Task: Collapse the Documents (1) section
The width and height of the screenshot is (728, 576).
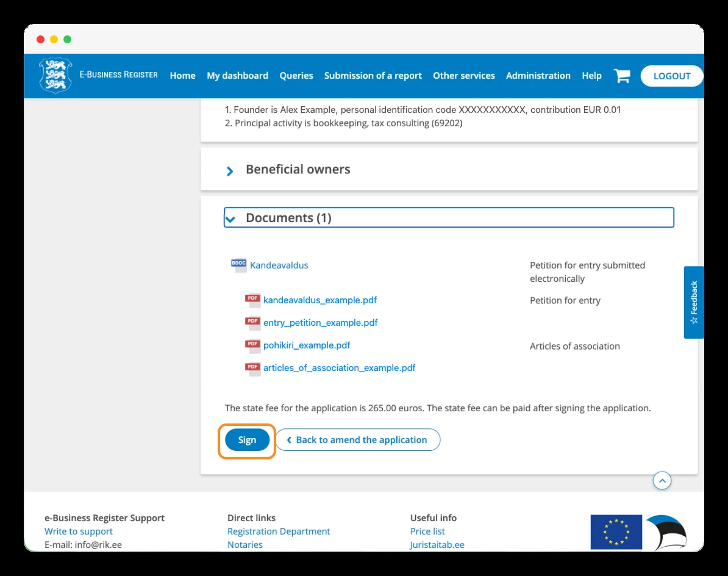Action: pos(449,217)
